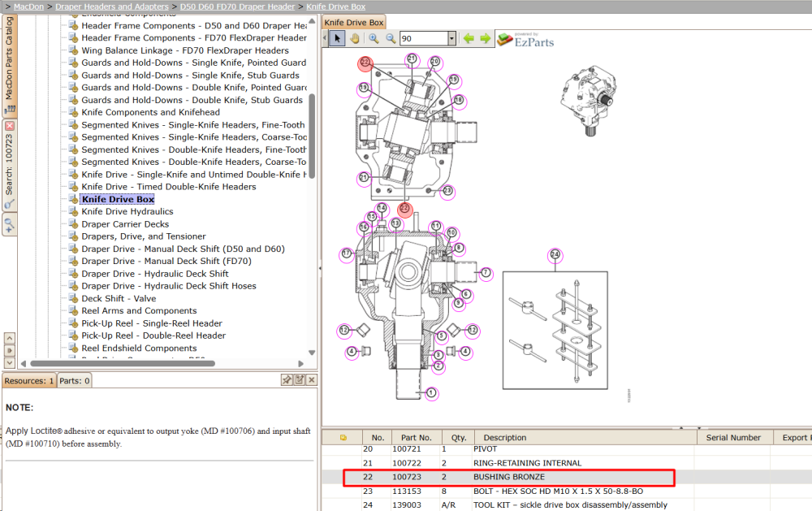The height and width of the screenshot is (511, 812).
Task: Click callout 23 on the upper housing
Action: point(447,191)
